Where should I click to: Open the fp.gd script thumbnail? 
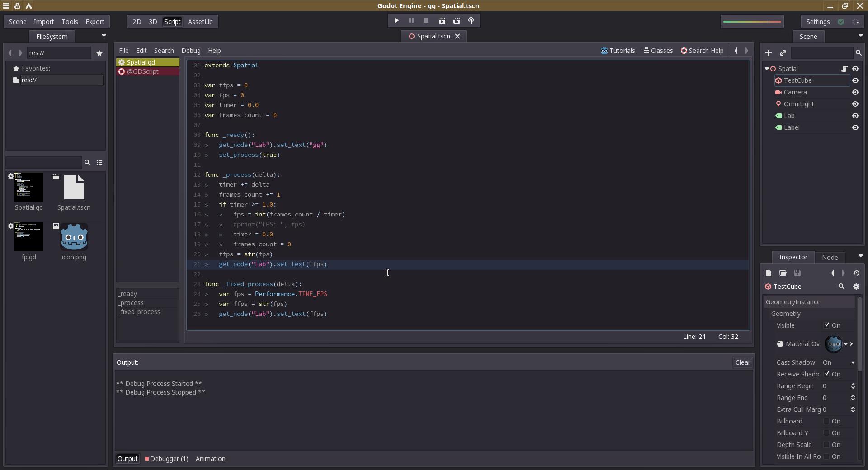coord(29,237)
